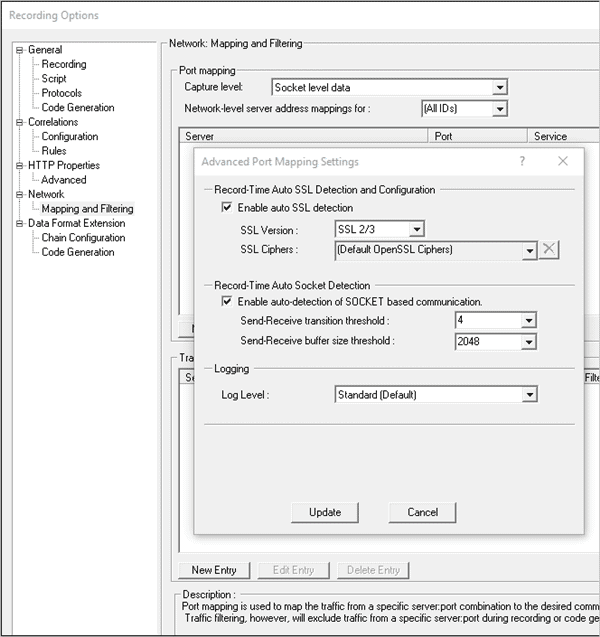Select Chain Configuration tree item
This screenshot has height=637, width=600.
pyautogui.click(x=83, y=237)
